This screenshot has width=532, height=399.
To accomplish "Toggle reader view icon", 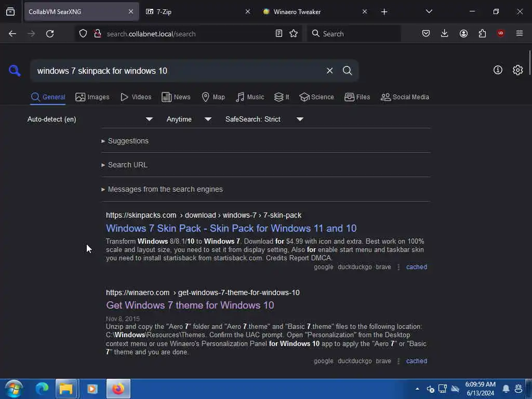I will [279, 34].
